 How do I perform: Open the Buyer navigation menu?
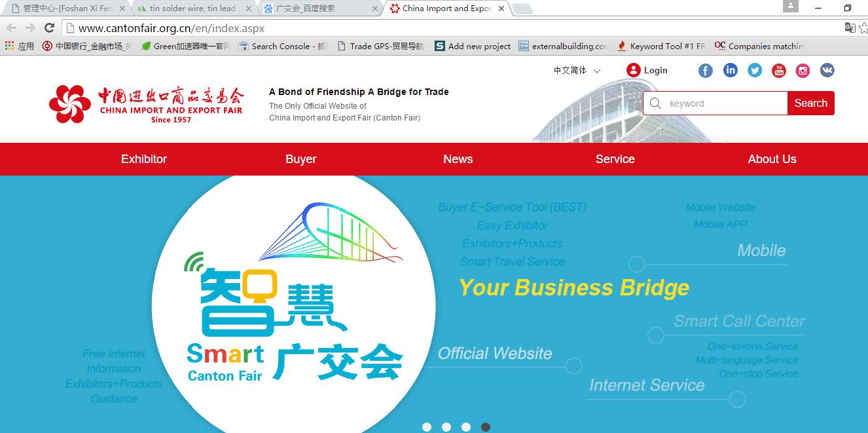point(301,159)
